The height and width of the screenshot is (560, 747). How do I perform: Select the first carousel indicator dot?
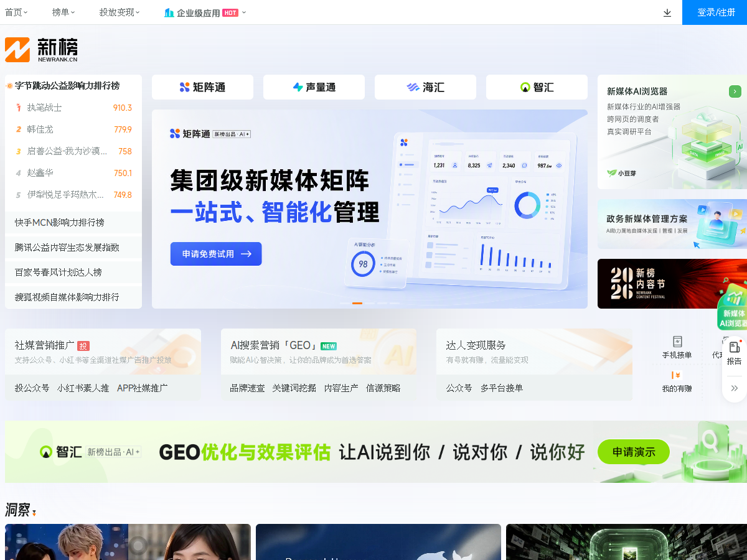345,303
